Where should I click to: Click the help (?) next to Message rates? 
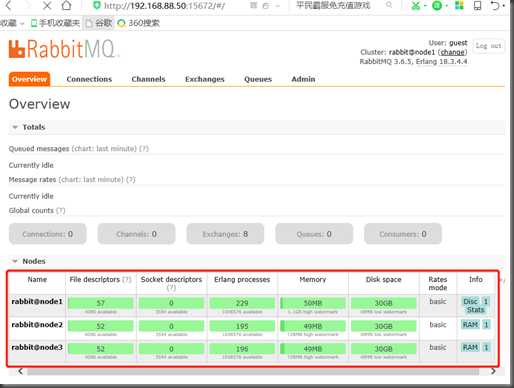(131, 180)
